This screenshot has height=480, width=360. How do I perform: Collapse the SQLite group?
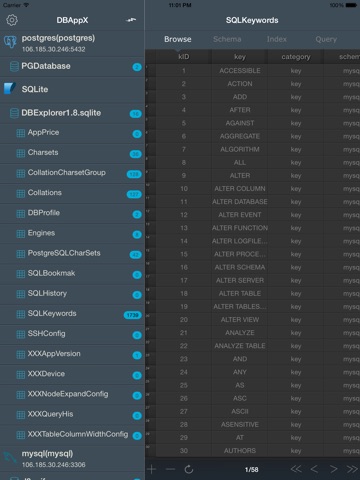(x=72, y=89)
